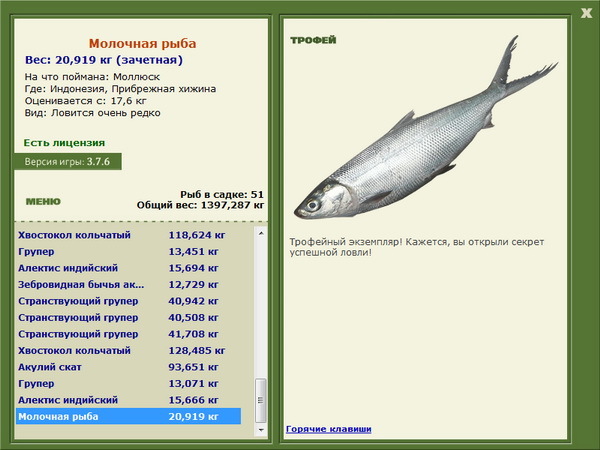The image size is (600, 450).
Task: Click the ТРОФЕЙ heading label
Action: pos(313,40)
